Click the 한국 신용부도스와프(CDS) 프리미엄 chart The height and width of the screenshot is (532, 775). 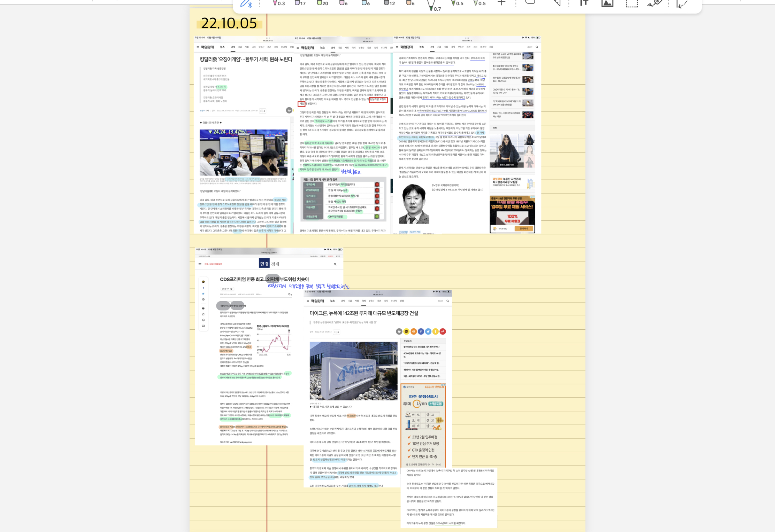[274, 340]
